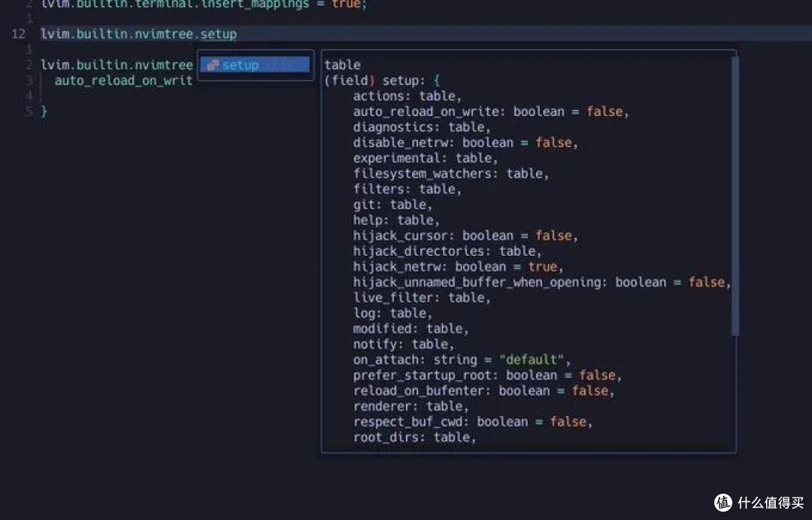The image size is (812, 520).
Task: Click 'respect_buf_cwd: boolean = false,' line
Action: [x=472, y=422]
